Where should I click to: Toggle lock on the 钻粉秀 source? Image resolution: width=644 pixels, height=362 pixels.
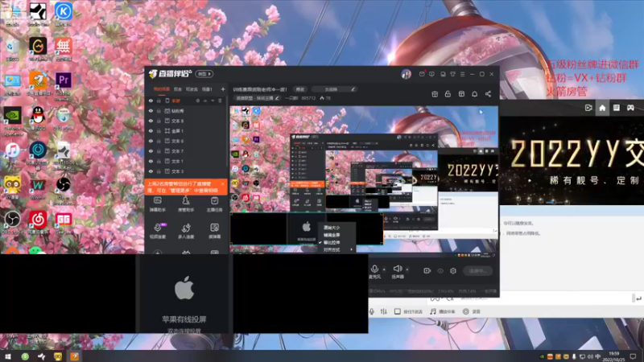[x=159, y=111]
